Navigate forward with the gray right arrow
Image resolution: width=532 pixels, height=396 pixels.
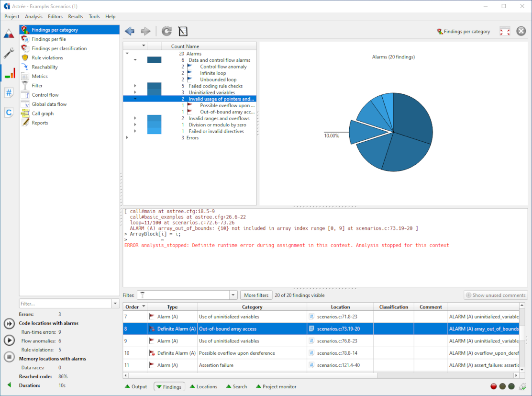pyautogui.click(x=145, y=31)
